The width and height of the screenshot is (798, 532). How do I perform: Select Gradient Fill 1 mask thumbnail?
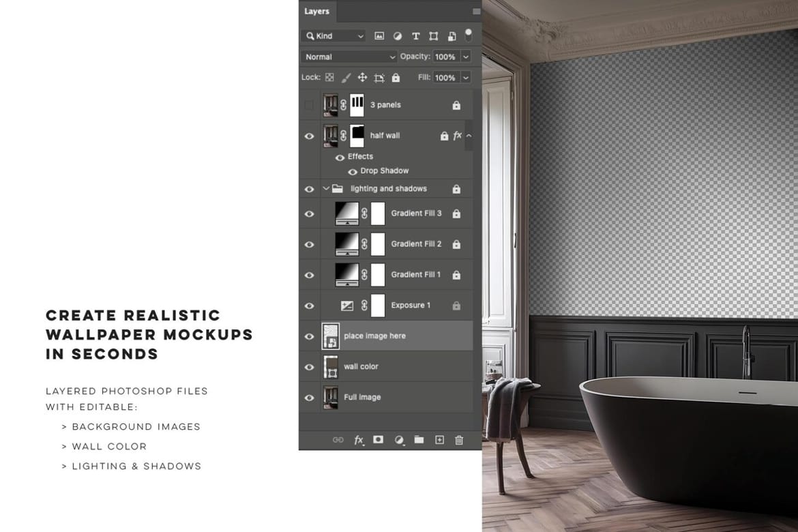pyautogui.click(x=378, y=274)
